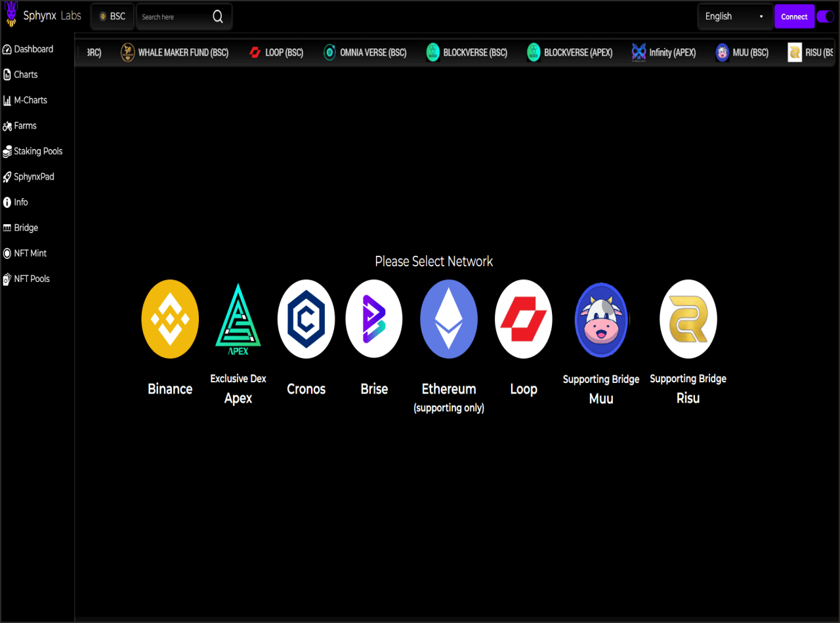Click the Bridge menu label

pyautogui.click(x=26, y=228)
